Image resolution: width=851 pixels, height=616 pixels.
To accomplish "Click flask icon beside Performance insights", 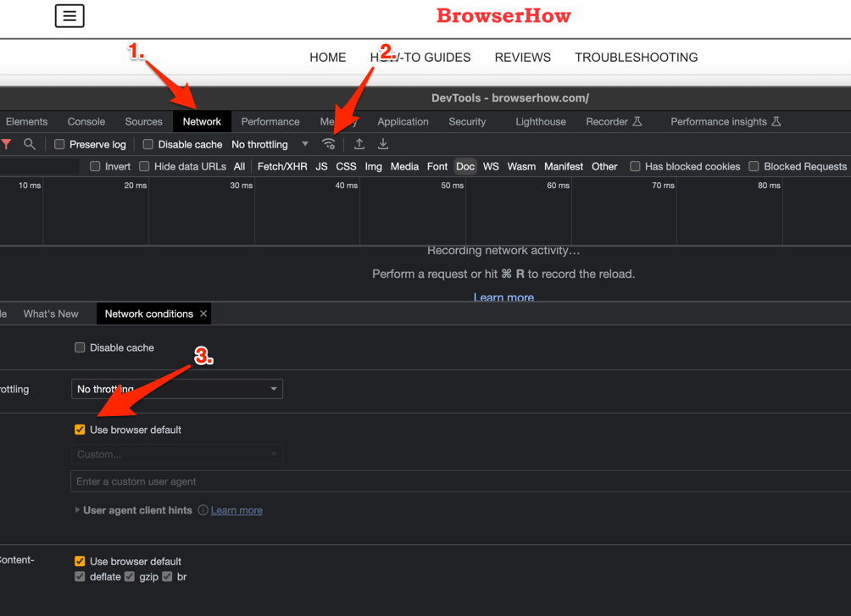I will [776, 121].
